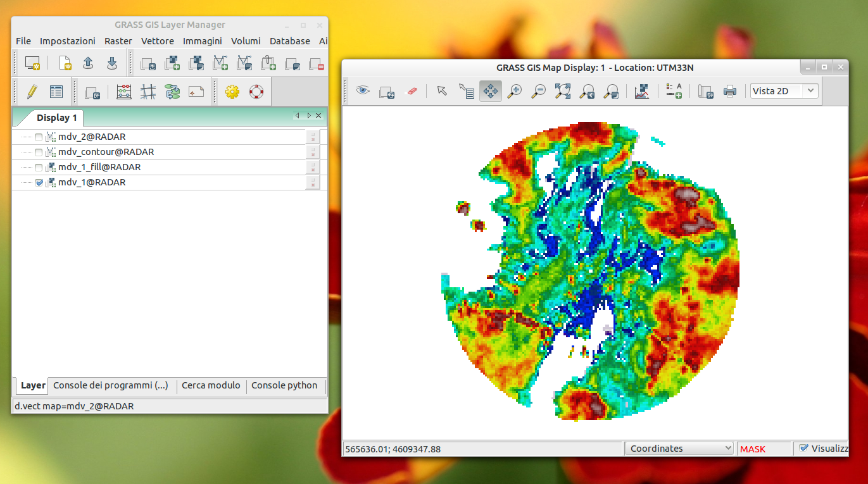
Task: Re-render the map display
Action: (x=387, y=91)
